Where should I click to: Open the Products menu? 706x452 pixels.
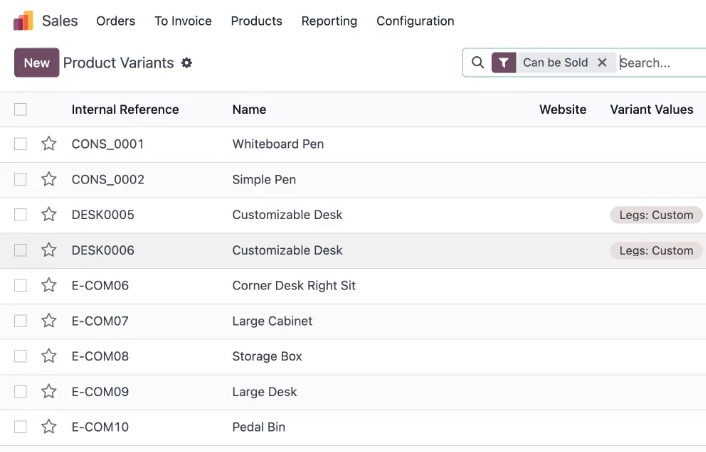tap(257, 21)
